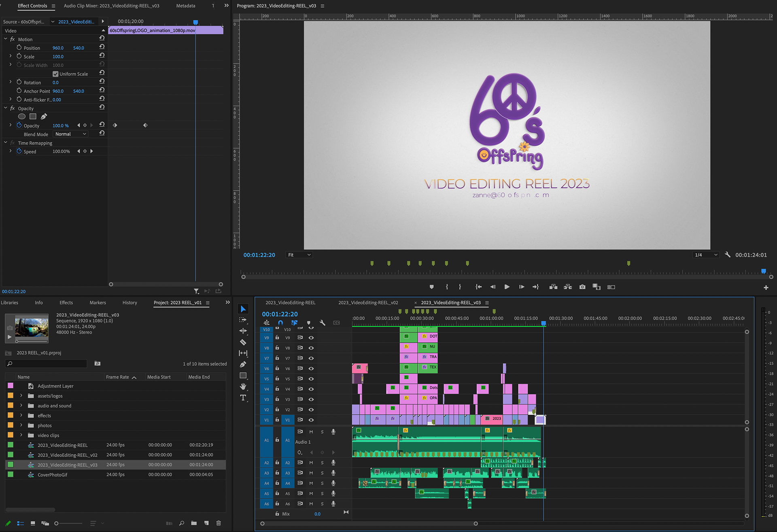Toggle Opacity animation stopwatch

[19, 125]
